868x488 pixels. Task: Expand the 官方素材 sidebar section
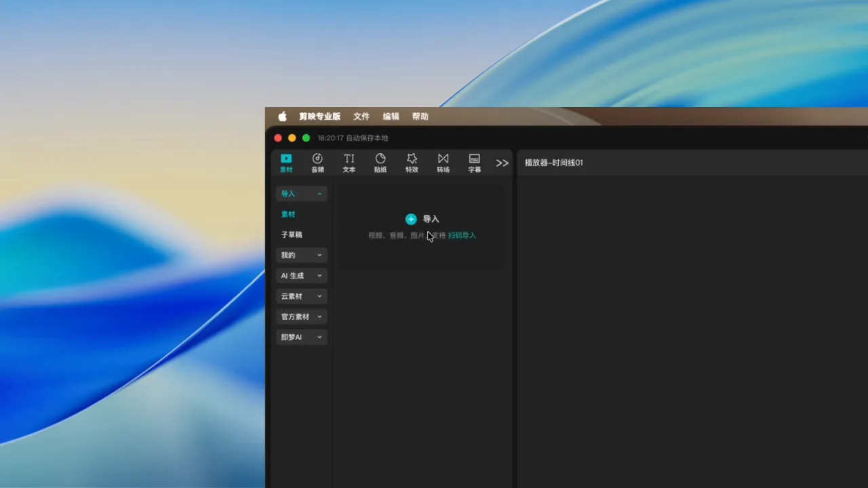302,317
